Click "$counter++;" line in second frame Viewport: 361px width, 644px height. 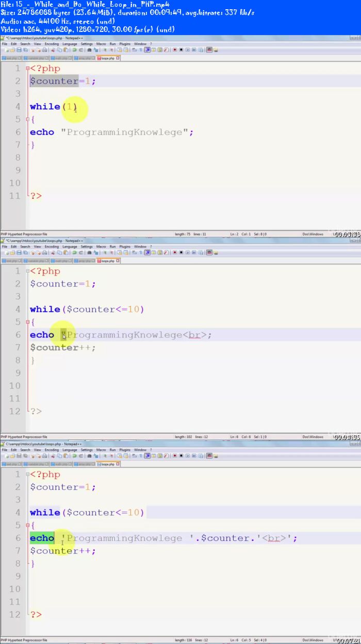click(63, 348)
